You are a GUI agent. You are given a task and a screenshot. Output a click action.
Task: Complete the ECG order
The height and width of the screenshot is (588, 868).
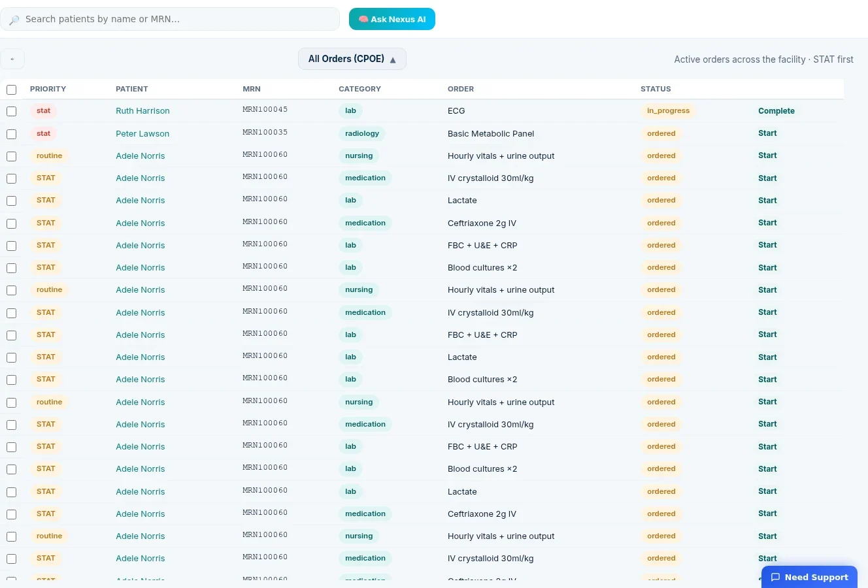(776, 111)
